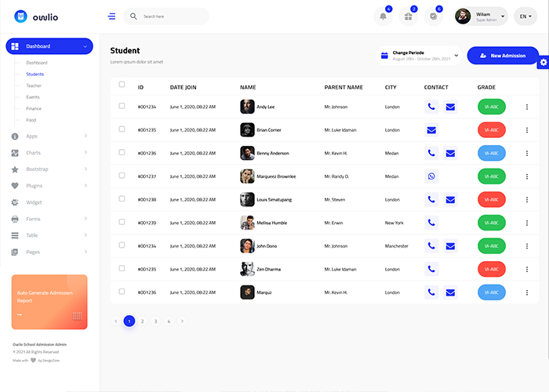The height and width of the screenshot is (392, 549).
Task: Check the checkbox for Andy Lee row
Action: 122,106
